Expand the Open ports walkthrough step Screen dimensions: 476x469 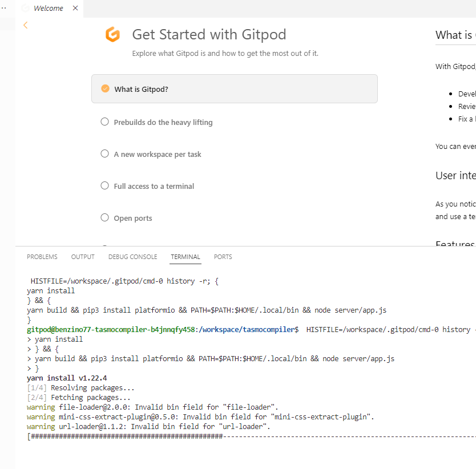tap(133, 218)
